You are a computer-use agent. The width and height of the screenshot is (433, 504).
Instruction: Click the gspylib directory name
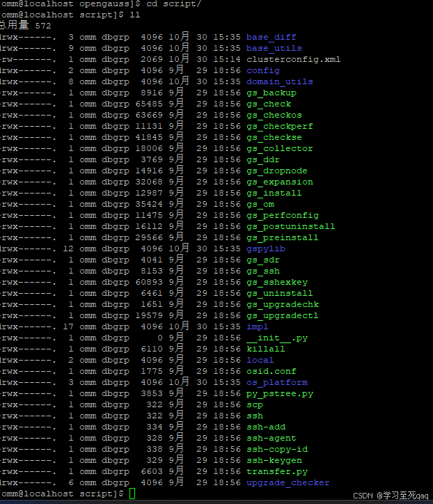265,249
